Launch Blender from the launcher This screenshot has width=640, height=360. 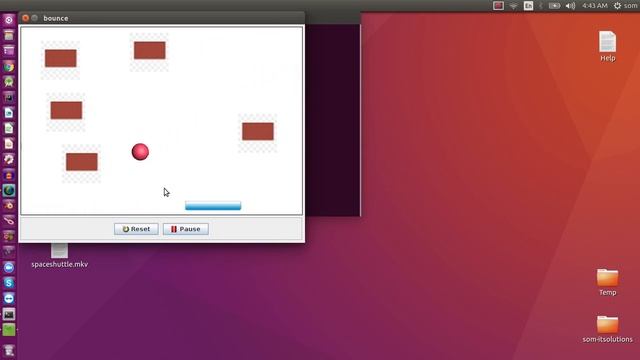click(x=9, y=206)
